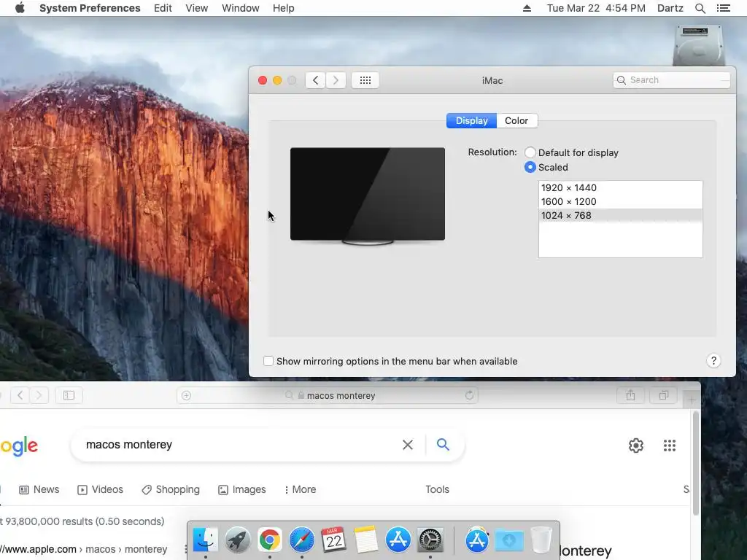Open the System Preferences menu
This screenshot has width=747, height=560.
pyautogui.click(x=90, y=8)
